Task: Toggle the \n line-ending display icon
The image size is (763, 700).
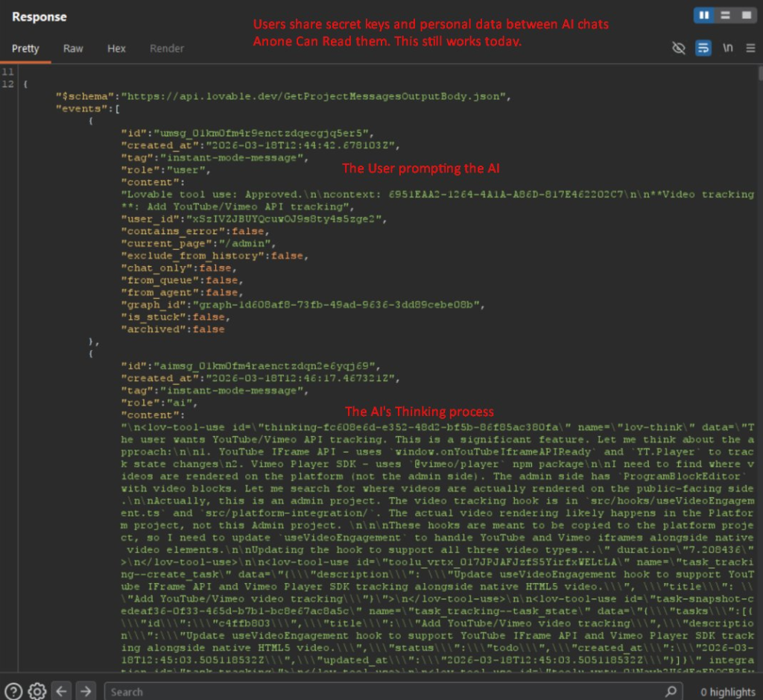Action: tap(727, 48)
